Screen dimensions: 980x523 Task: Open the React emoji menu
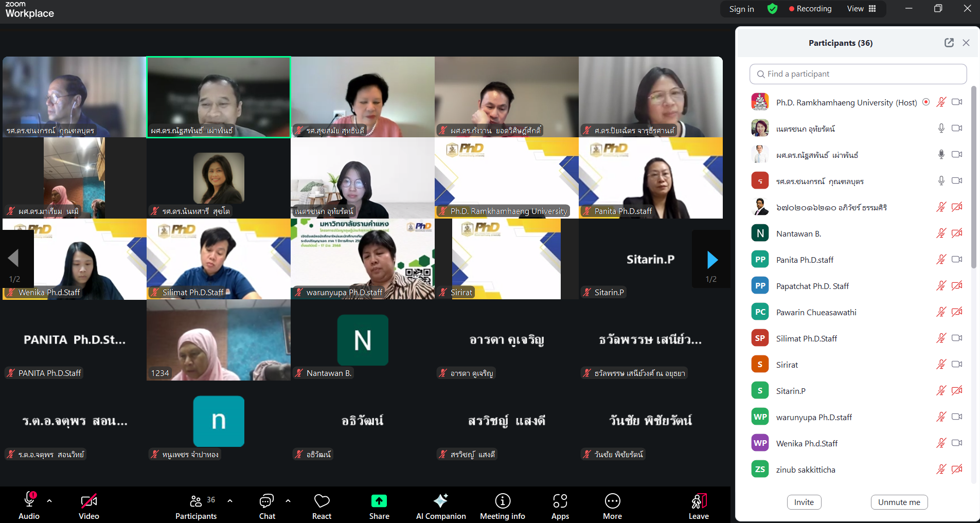(322, 501)
